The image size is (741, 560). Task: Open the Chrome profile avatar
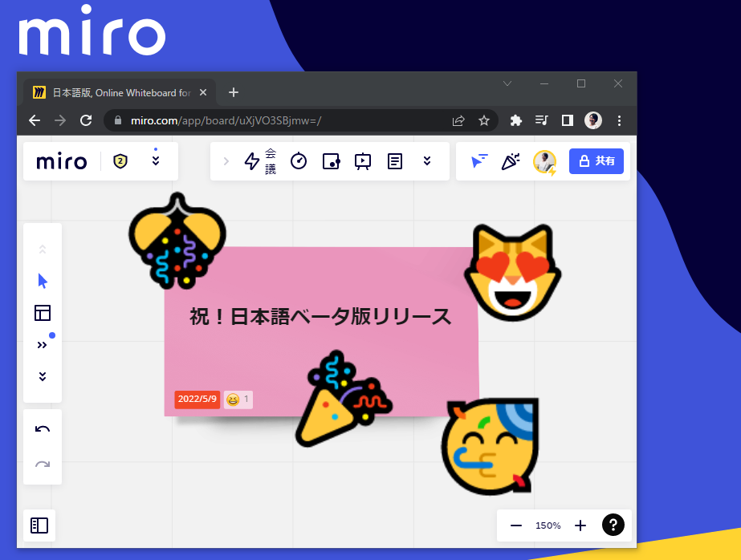593,120
